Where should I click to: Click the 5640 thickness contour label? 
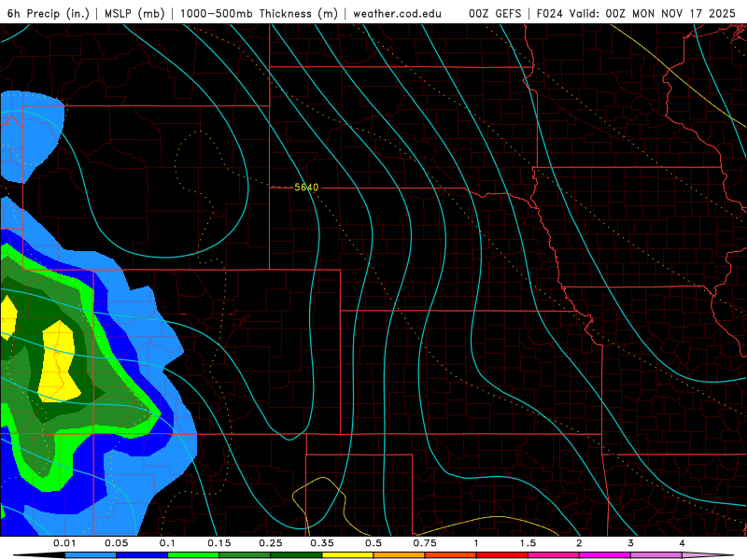pos(306,188)
